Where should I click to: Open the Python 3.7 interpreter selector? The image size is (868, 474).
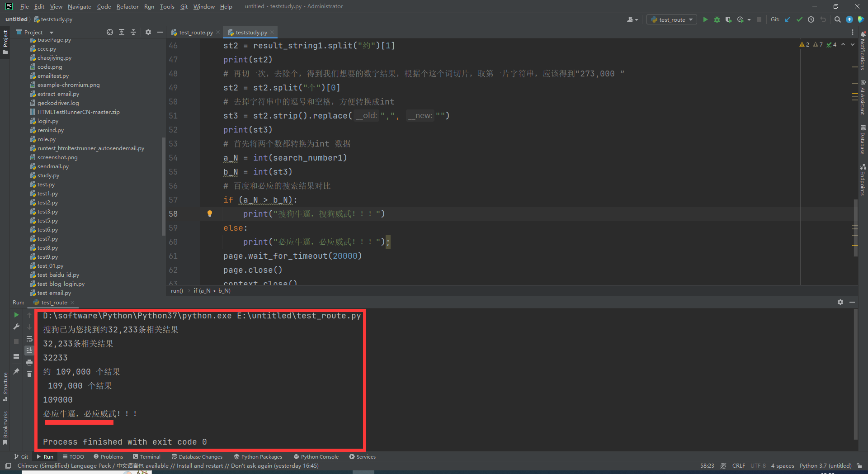click(825, 466)
